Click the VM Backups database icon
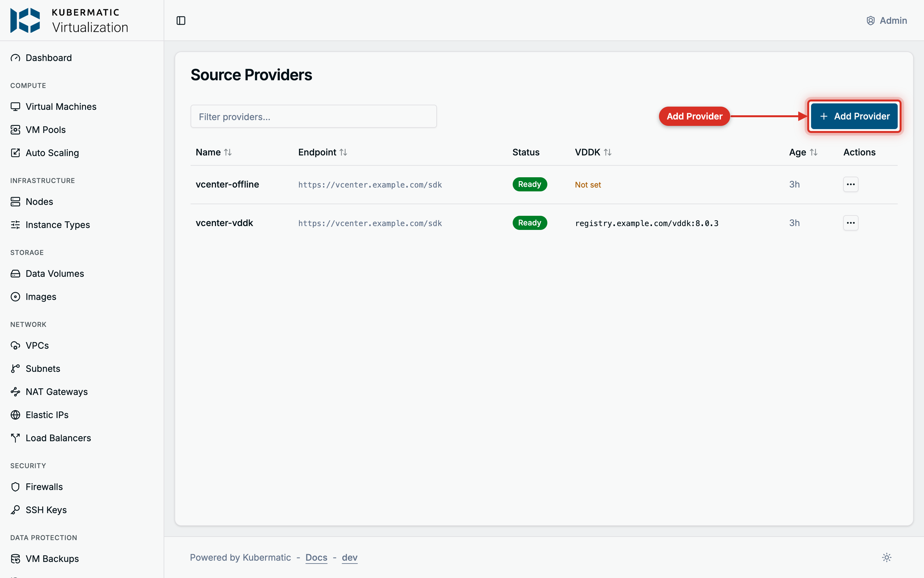Screen dimensions: 924x578 (x=15, y=559)
